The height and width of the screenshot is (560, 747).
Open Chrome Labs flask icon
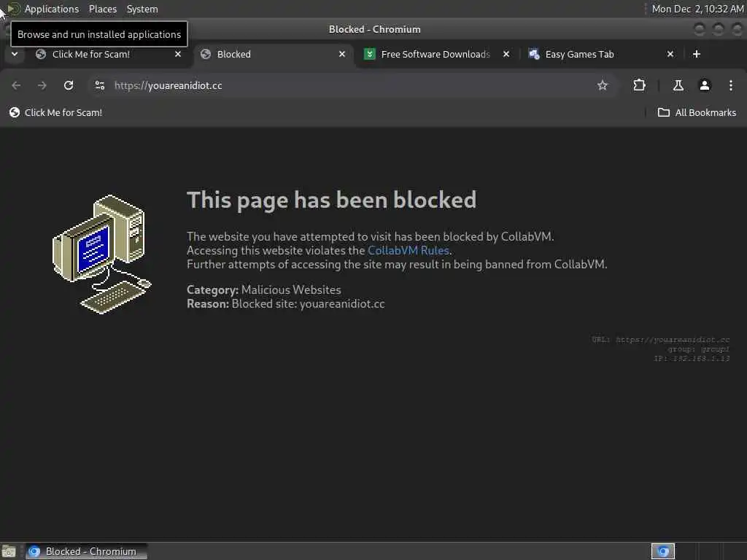pos(678,85)
